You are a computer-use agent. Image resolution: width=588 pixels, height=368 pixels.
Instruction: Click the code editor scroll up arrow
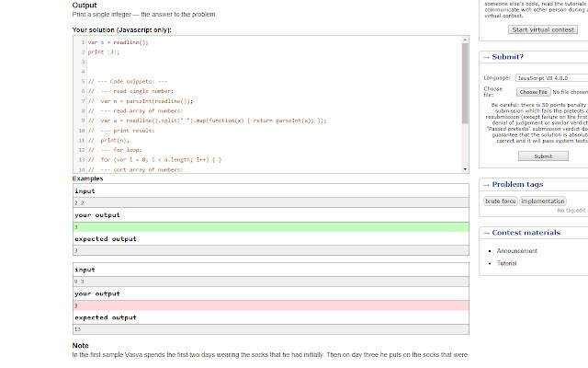(465, 40)
